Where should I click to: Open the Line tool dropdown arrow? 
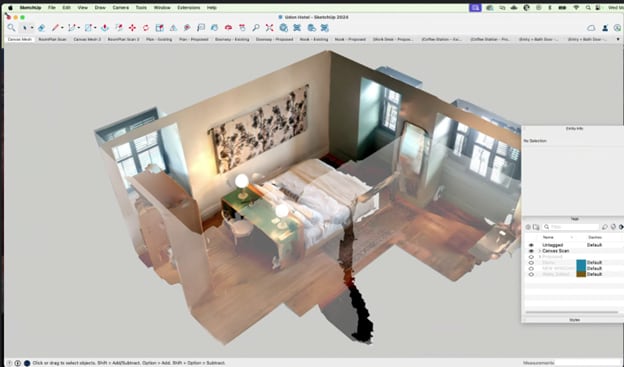62,28
